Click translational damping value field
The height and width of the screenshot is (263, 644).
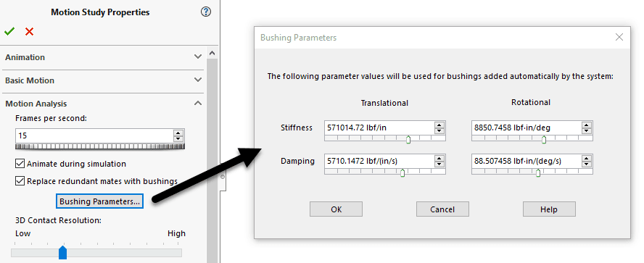tap(379, 162)
